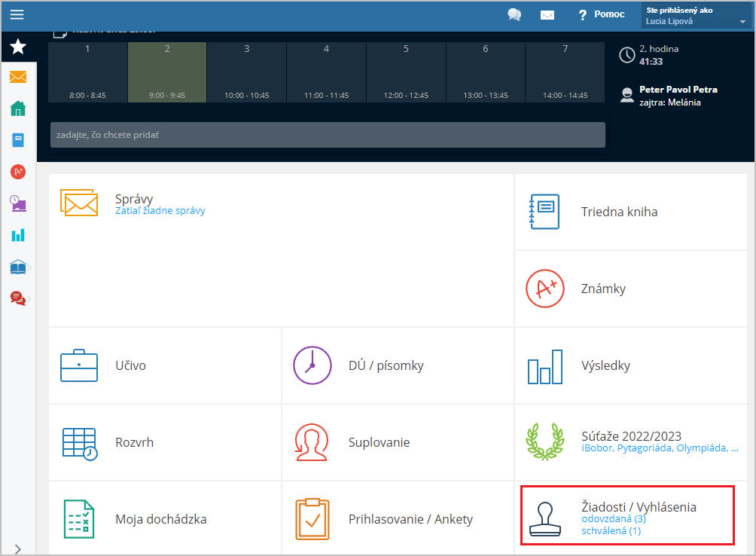
Task: Open the Správy heading
Action: click(134, 199)
